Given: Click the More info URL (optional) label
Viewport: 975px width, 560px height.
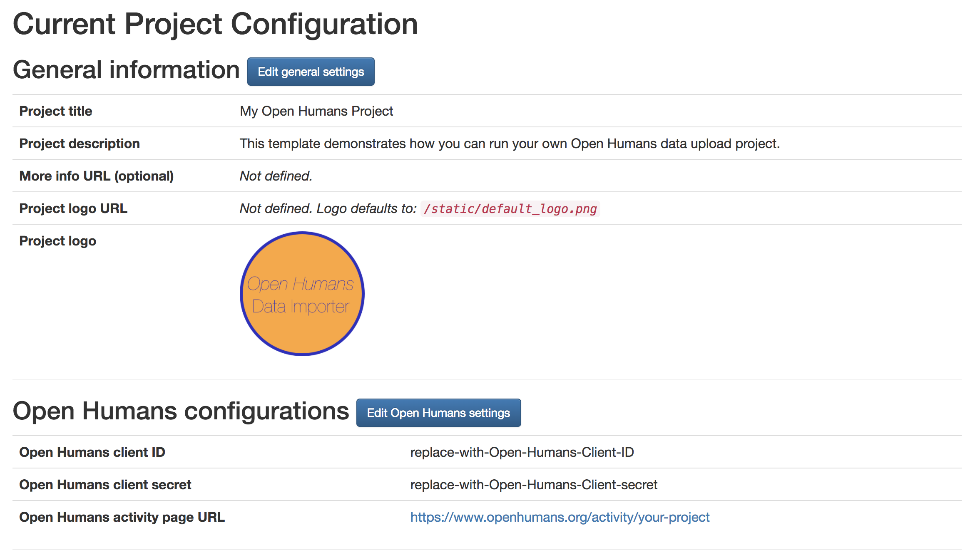Looking at the screenshot, I should [x=96, y=176].
